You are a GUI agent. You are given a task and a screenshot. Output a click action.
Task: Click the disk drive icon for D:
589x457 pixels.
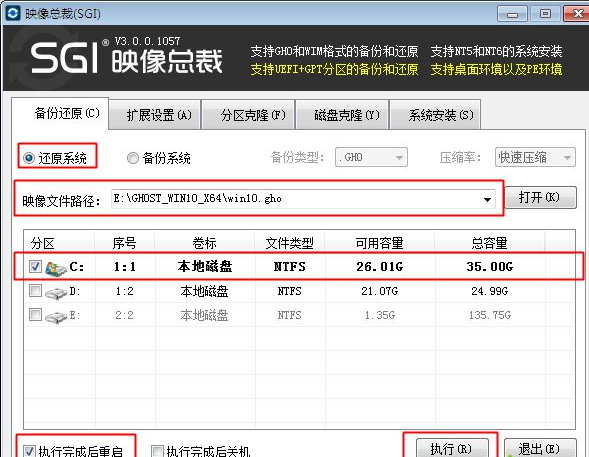[56, 292]
